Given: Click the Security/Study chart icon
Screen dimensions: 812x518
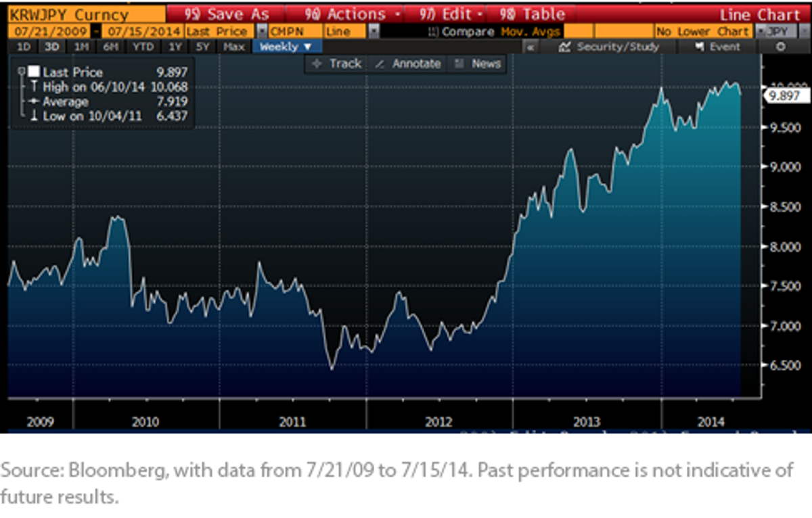Looking at the screenshot, I should pyautogui.click(x=566, y=47).
